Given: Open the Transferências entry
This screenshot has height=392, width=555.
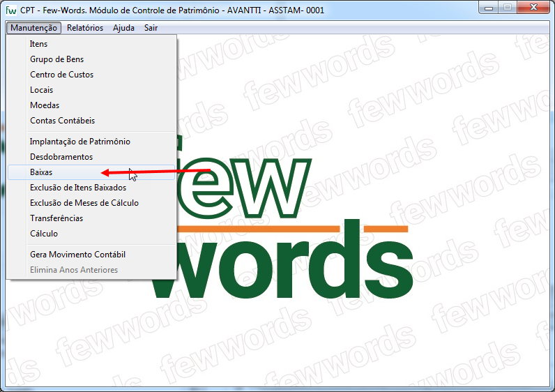Looking at the screenshot, I should pyautogui.click(x=91, y=218).
